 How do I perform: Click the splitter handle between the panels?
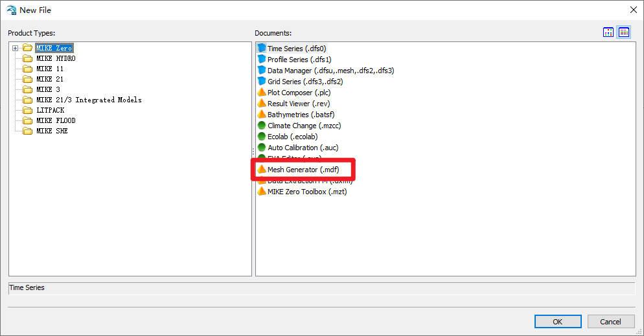253,151
